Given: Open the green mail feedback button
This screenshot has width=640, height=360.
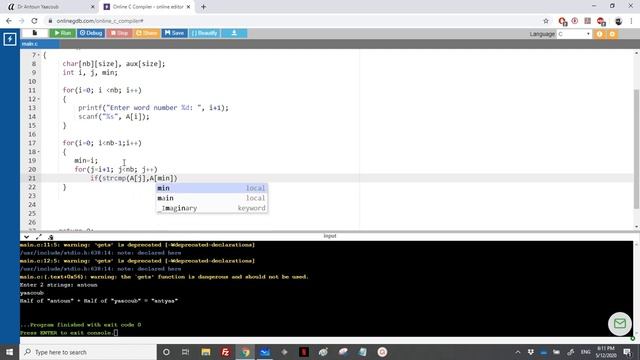Looking at the screenshot, I should (620, 324).
